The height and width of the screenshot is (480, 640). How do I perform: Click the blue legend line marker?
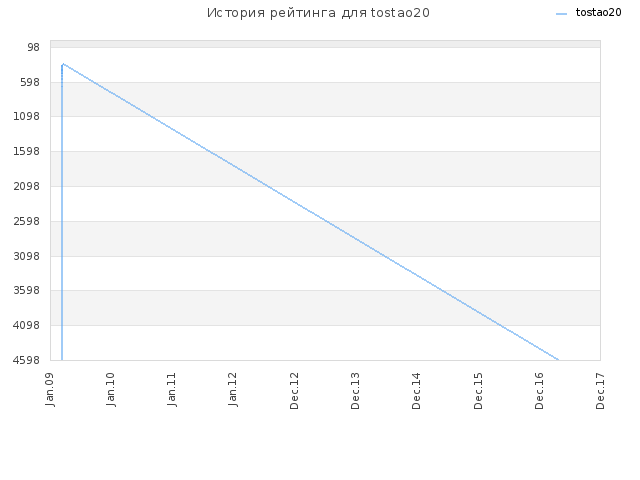click(x=562, y=14)
